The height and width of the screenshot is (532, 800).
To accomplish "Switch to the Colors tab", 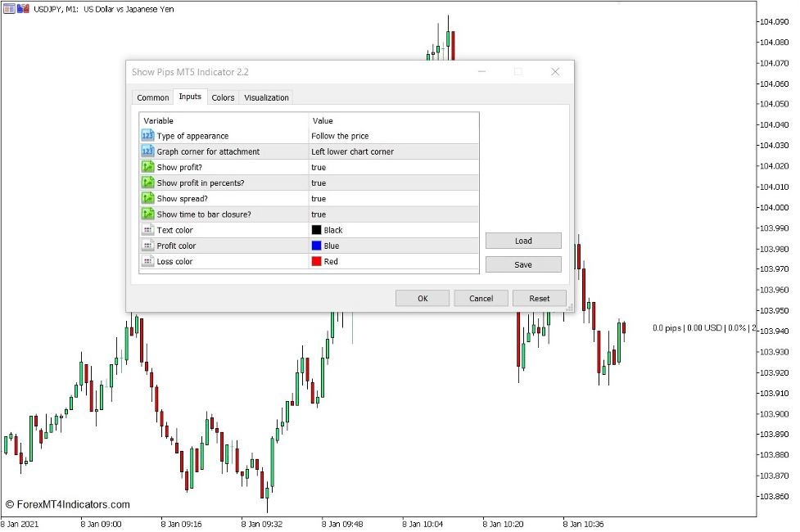I will tap(223, 97).
